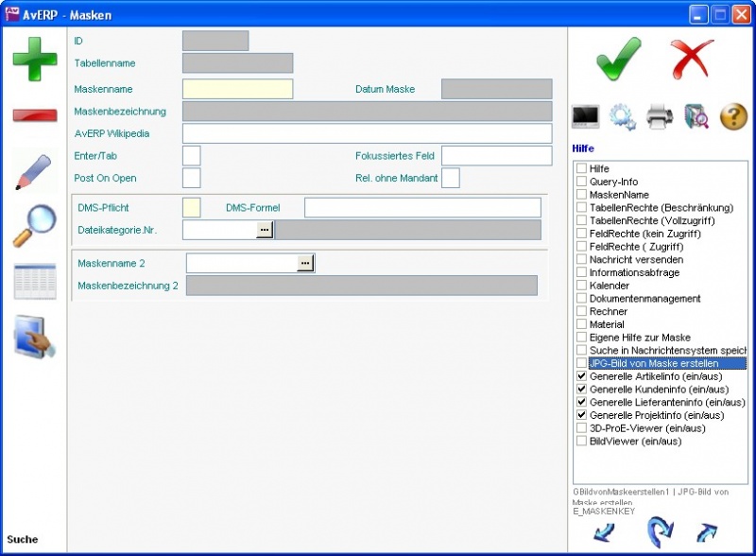Confirm with the green checkmark icon
This screenshot has height=556, width=756.
(619, 60)
